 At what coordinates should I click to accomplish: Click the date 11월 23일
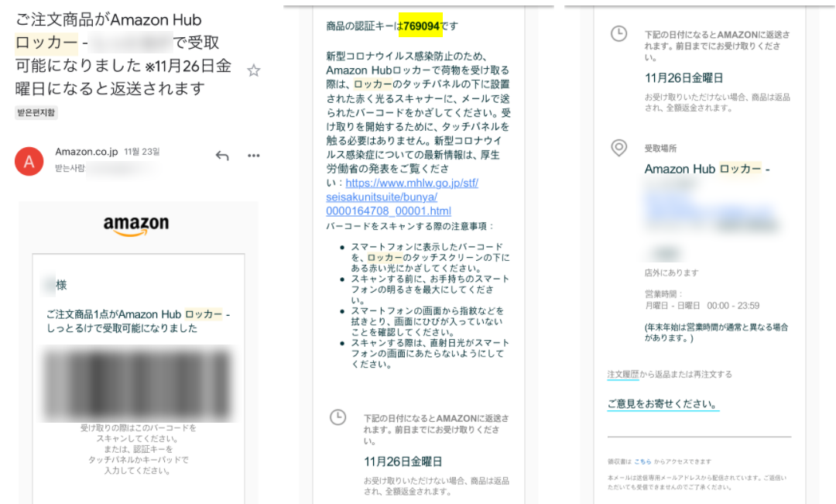(142, 152)
